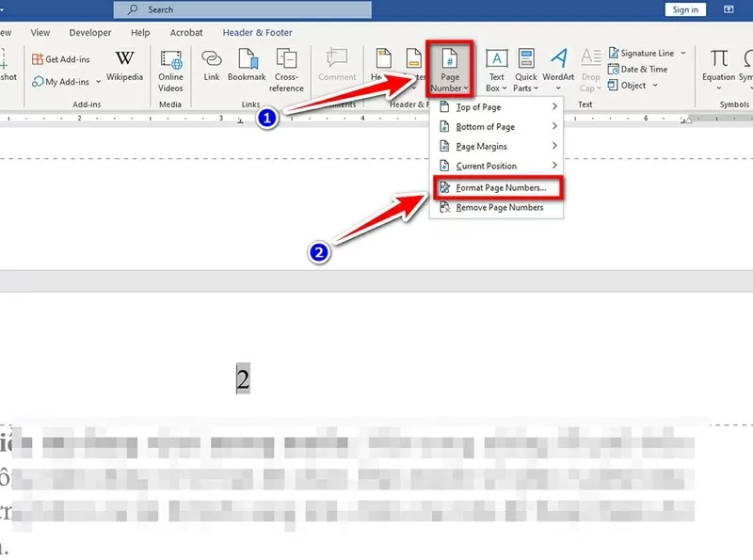Switch to the Developer tab
Screen dimensions: 753x560
click(x=89, y=32)
